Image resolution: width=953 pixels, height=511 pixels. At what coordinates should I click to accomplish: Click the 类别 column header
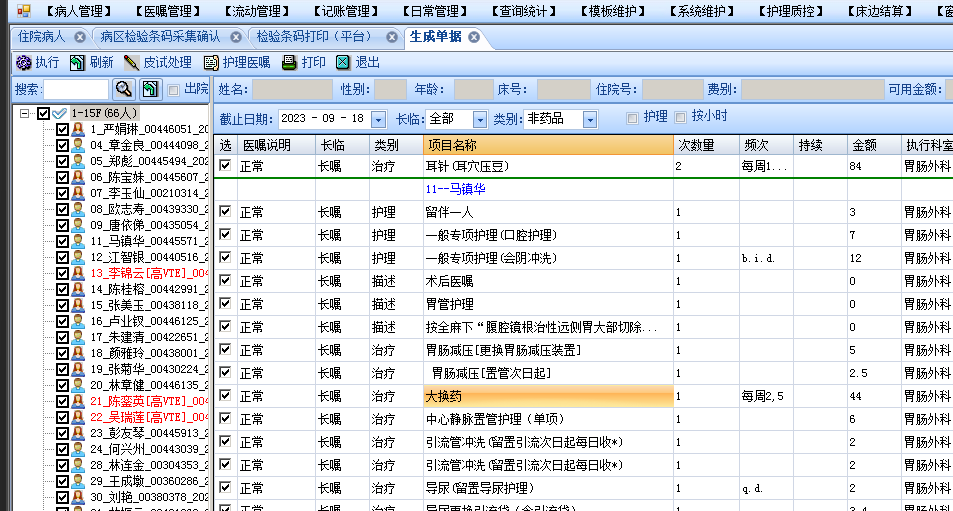click(396, 145)
